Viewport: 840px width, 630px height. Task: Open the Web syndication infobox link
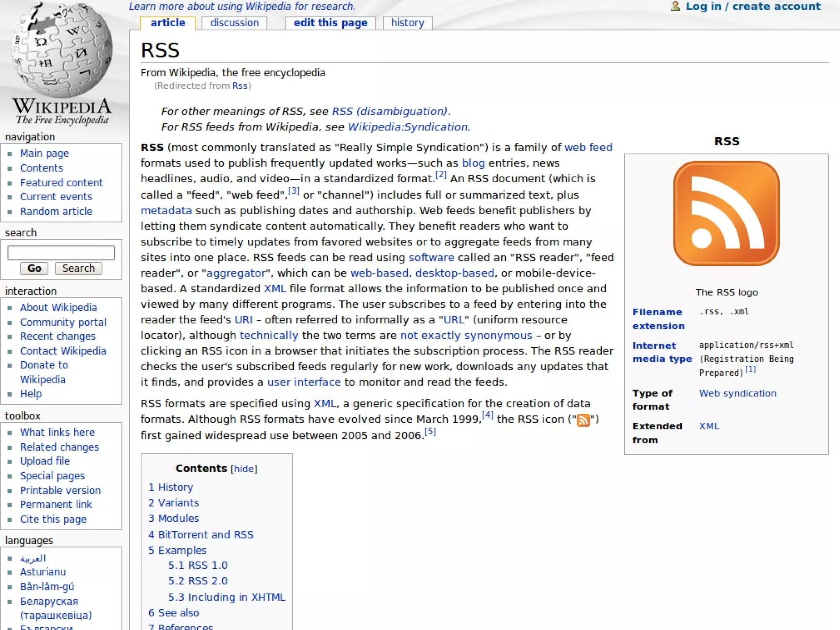[737, 393]
